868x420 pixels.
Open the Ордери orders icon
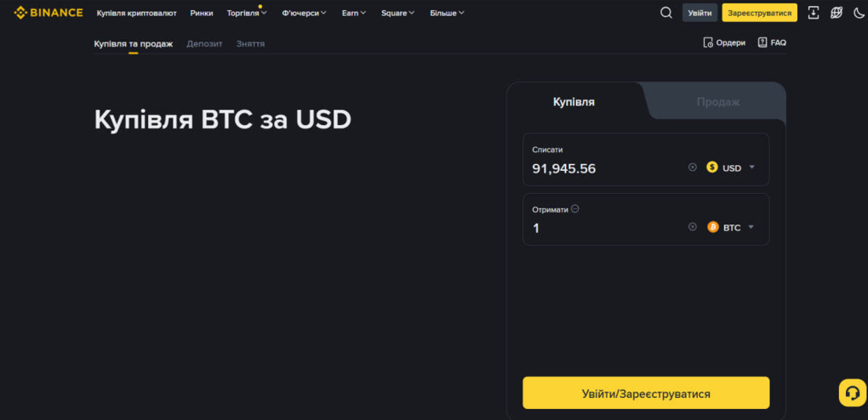(x=708, y=43)
